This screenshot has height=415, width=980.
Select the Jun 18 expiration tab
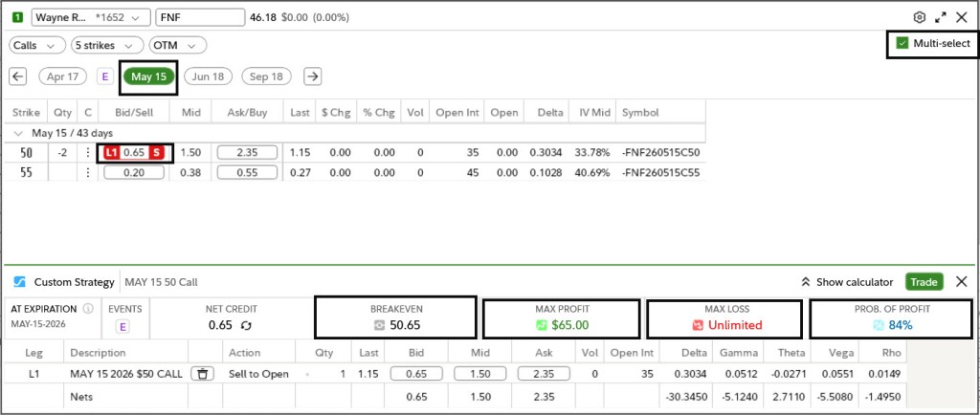click(x=208, y=76)
